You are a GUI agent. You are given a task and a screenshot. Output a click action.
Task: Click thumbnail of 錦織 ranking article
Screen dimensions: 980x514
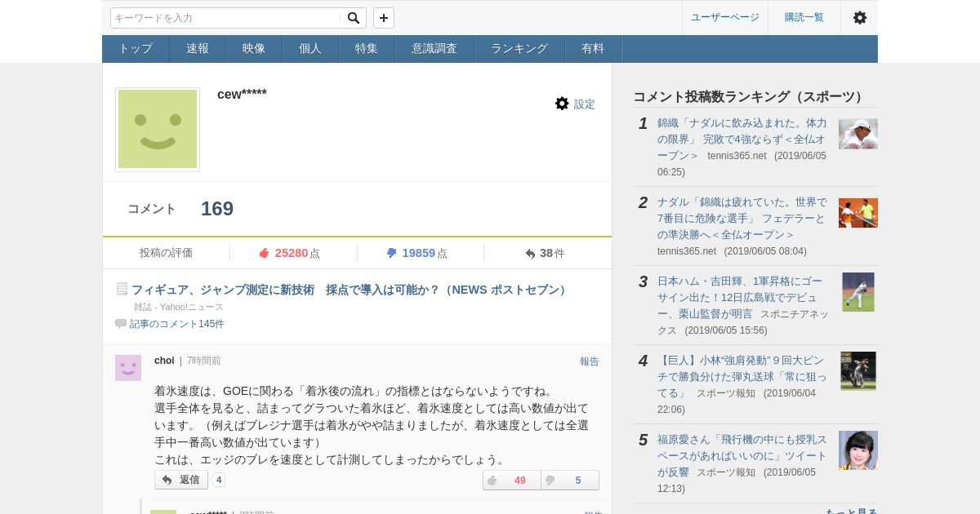858,134
